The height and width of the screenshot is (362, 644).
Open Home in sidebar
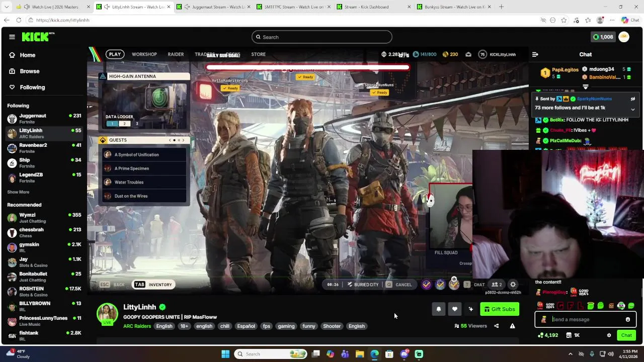point(28,55)
